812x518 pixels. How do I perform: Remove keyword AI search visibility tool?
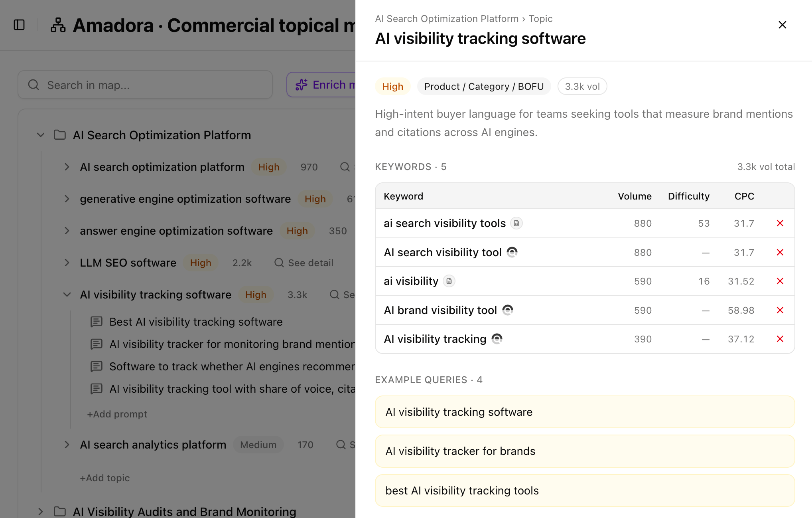point(780,252)
